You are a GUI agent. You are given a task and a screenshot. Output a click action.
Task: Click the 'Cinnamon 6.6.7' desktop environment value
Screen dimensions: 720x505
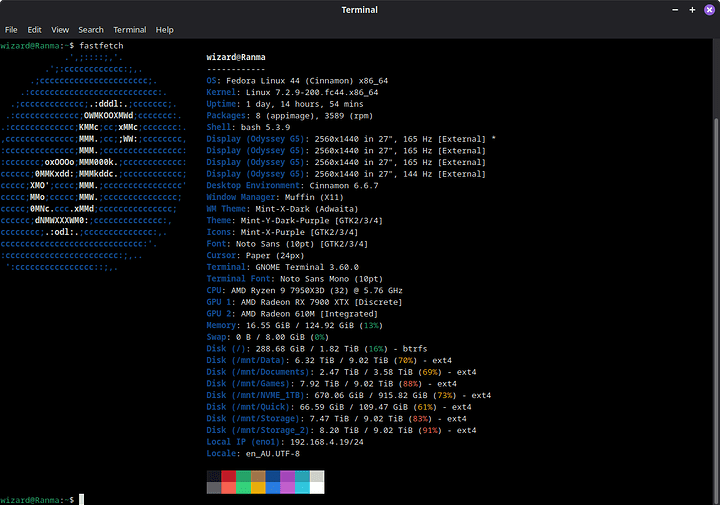344,185
